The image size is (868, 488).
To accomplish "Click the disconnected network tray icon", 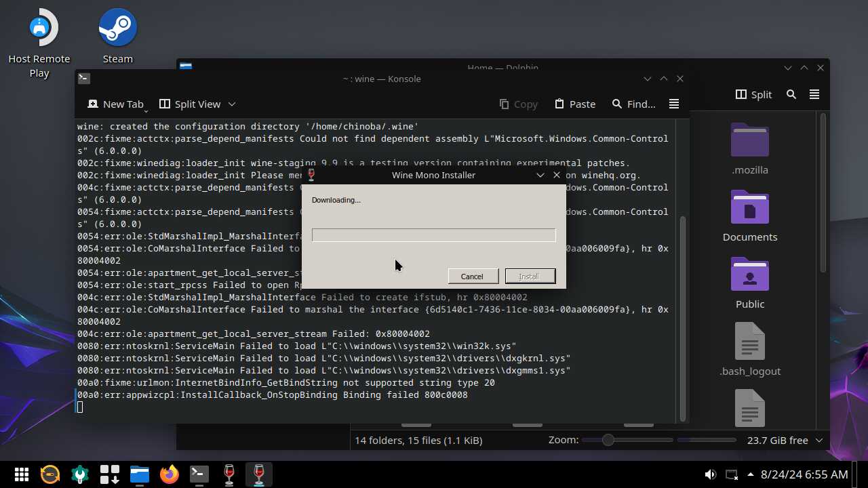I will point(732,474).
